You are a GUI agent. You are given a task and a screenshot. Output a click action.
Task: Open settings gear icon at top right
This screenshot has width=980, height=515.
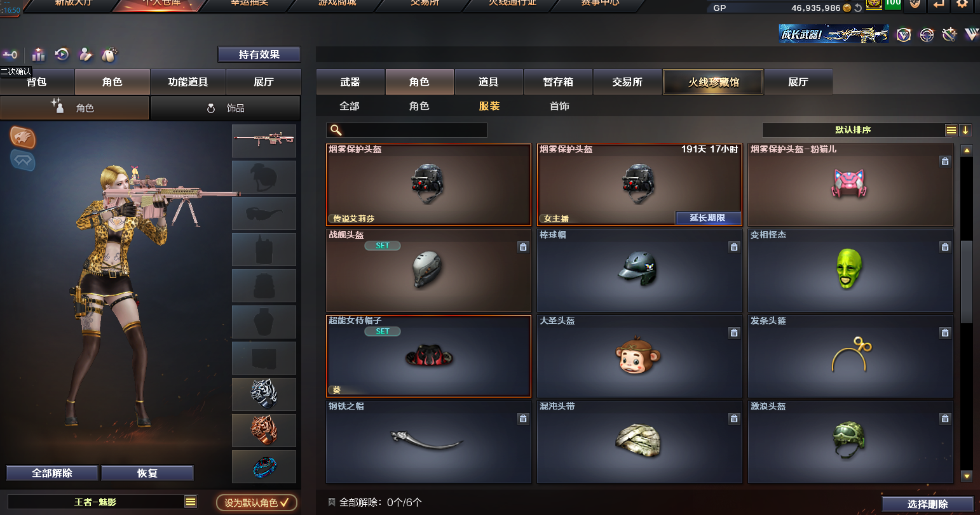pos(962,4)
